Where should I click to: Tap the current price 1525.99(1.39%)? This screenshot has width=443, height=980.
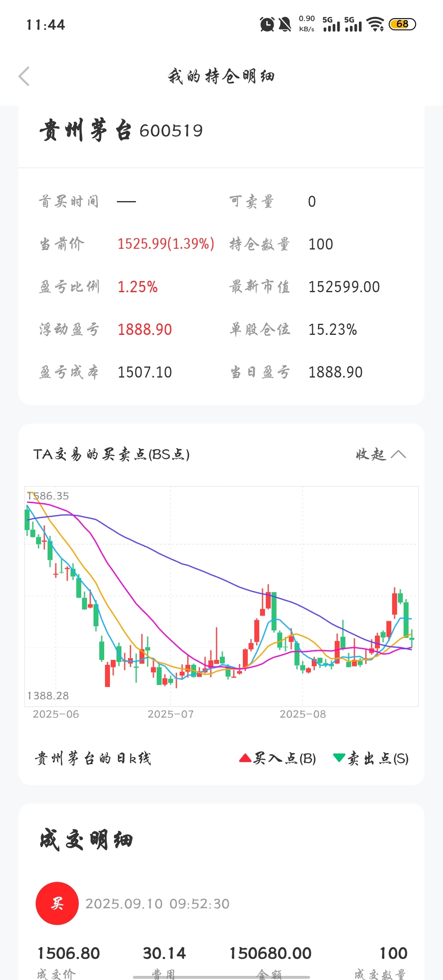(166, 244)
